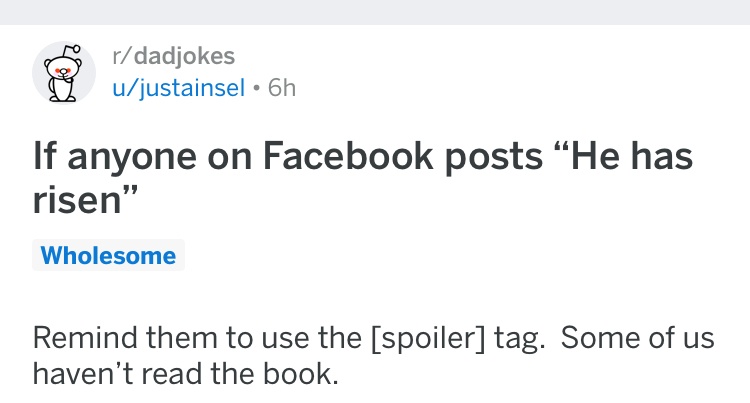Screen dimensions: 750x403
Task: Click the word "Remind" in post body
Action: 85,338
